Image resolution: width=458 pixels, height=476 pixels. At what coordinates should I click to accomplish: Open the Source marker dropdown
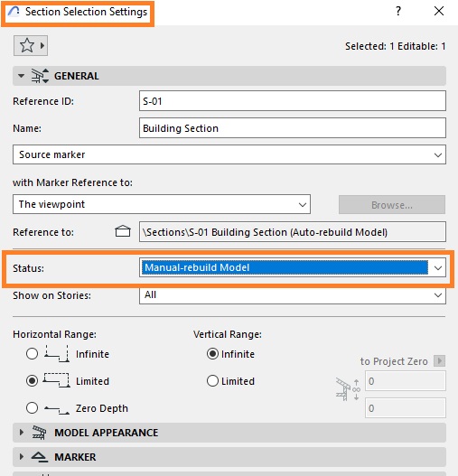click(229, 154)
